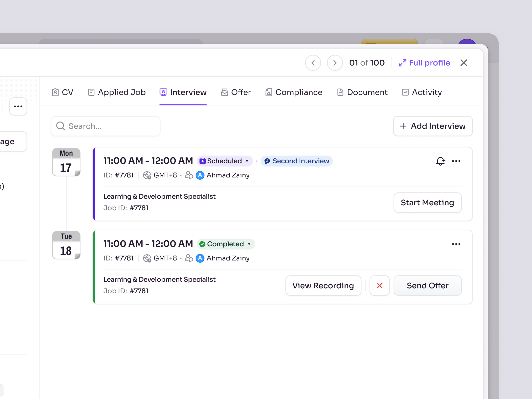
Task: Click the notification bell on the scheduled interview
Action: click(440, 161)
